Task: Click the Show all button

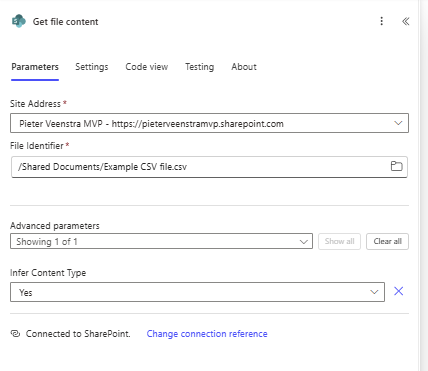Action: pyautogui.click(x=339, y=241)
